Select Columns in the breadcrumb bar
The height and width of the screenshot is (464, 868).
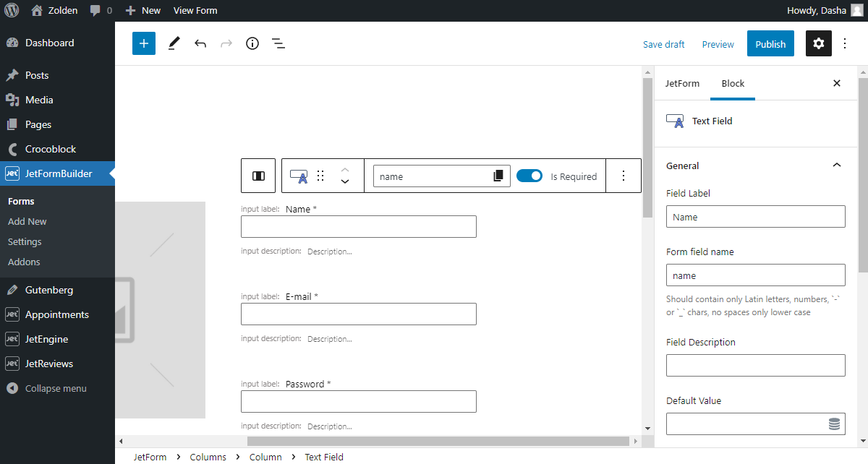coord(208,457)
